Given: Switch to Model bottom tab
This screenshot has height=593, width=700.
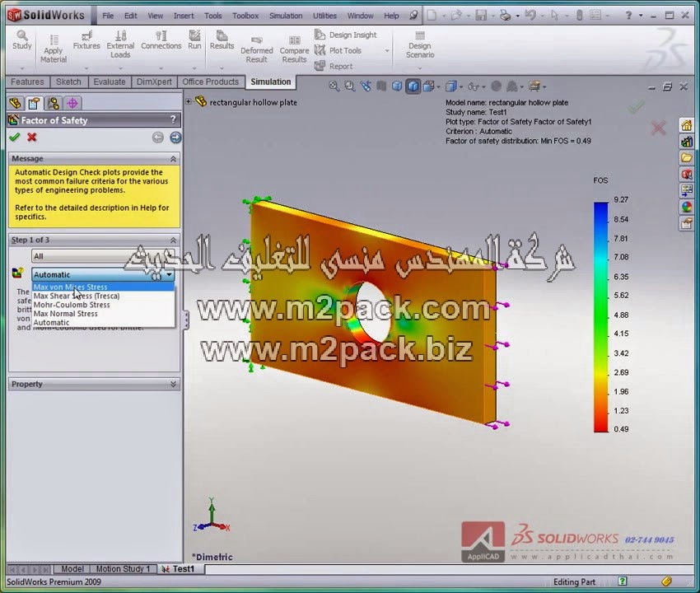Looking at the screenshot, I should [72, 569].
